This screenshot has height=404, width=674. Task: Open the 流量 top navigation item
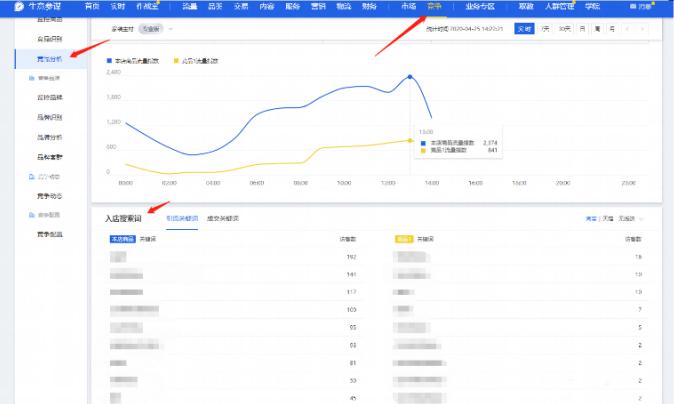[190, 6]
